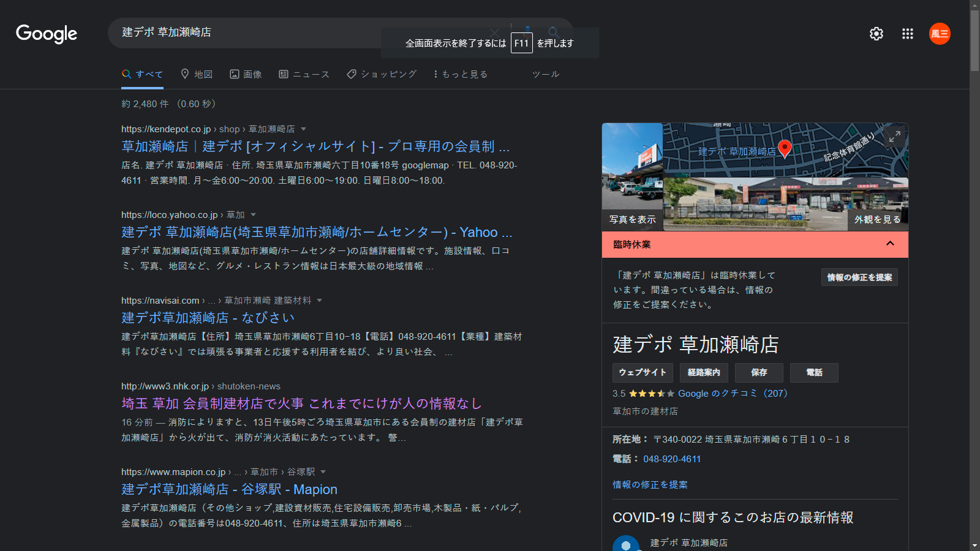The image size is (980, 551).
Task: Collapse the 臨時休業 banner chevron
Action: pyautogui.click(x=890, y=244)
